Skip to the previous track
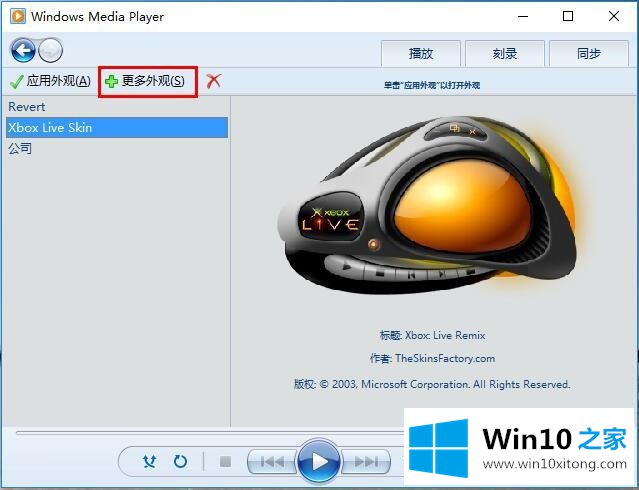 [271, 461]
